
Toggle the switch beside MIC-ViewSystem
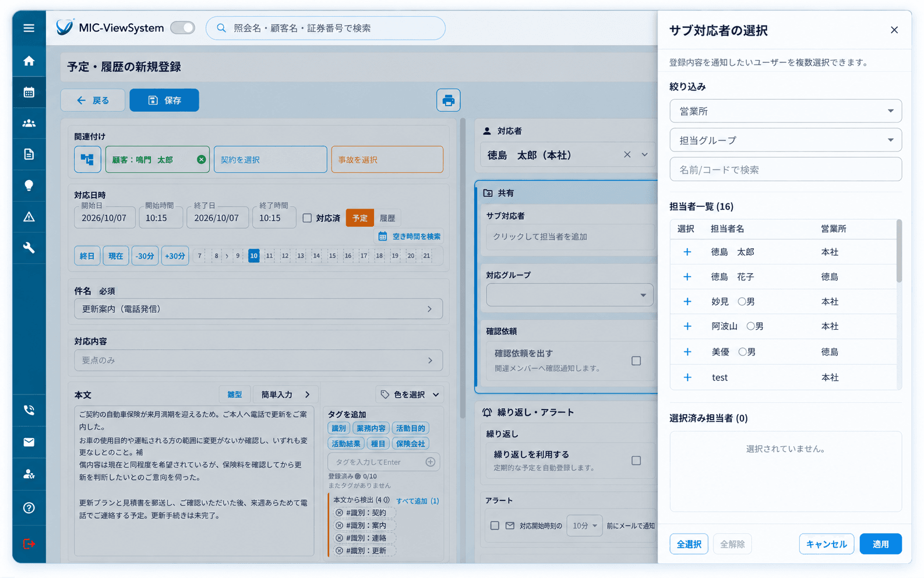click(183, 28)
